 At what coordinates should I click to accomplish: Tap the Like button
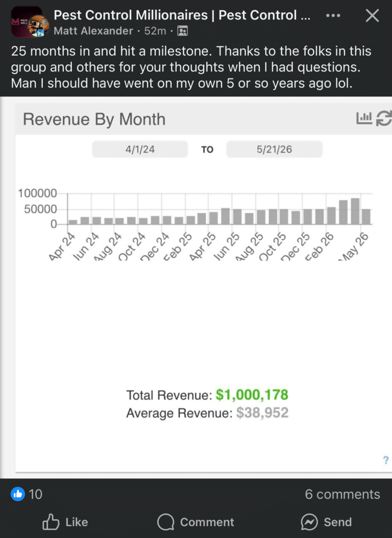click(65, 522)
